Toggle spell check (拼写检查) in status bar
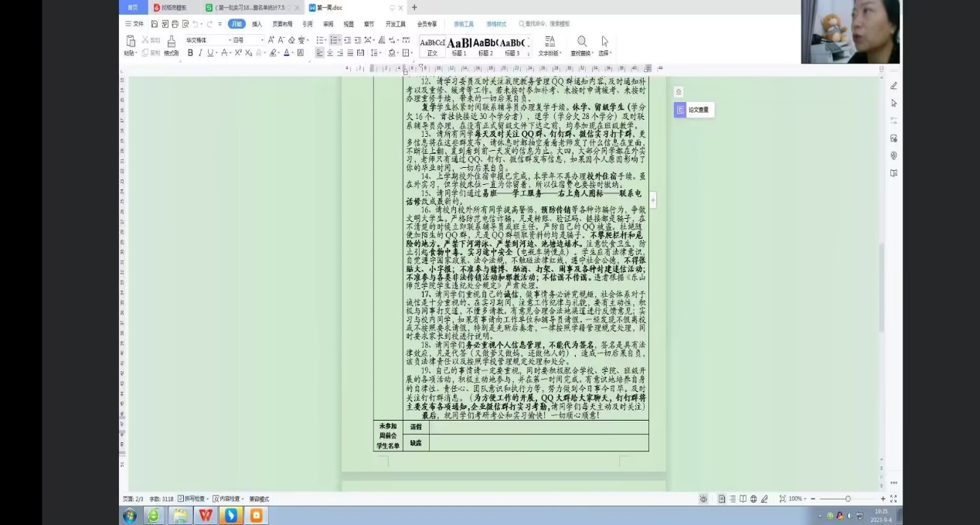980x525 pixels. pyautogui.click(x=192, y=499)
